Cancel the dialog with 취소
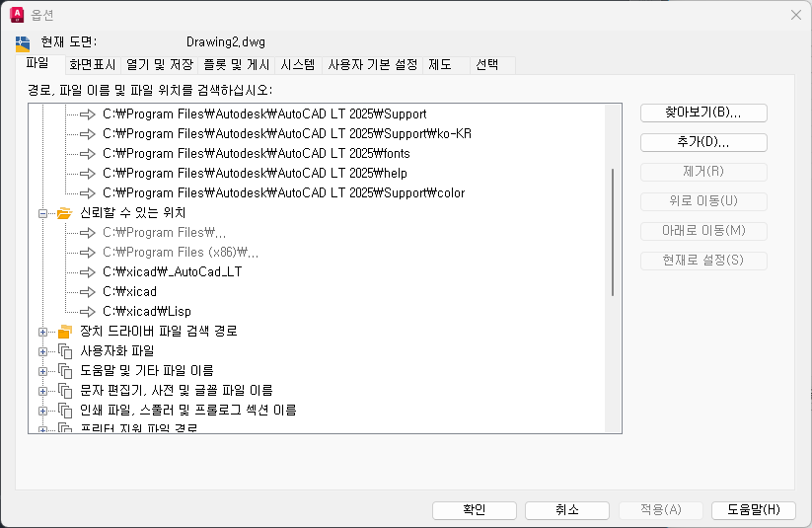The height and width of the screenshot is (528, 812). pos(567,510)
